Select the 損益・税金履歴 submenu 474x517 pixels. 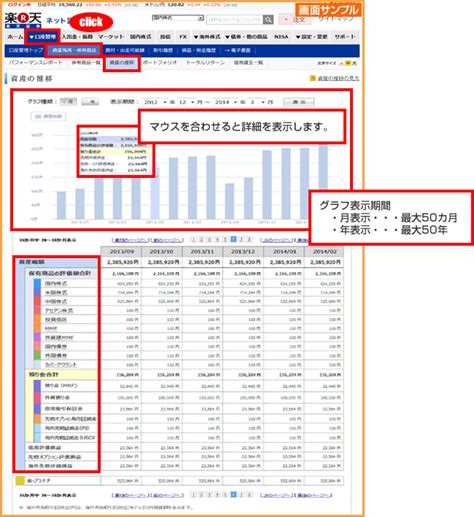[x=199, y=50]
